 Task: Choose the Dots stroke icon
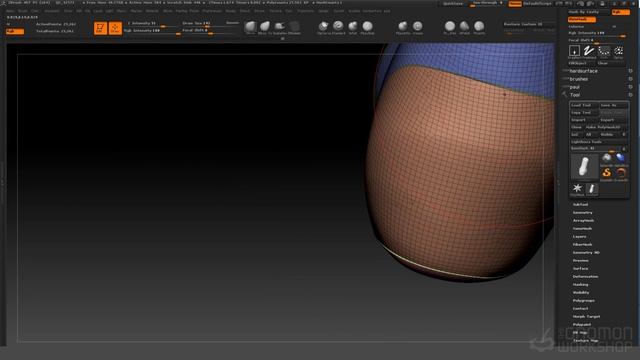point(604,51)
